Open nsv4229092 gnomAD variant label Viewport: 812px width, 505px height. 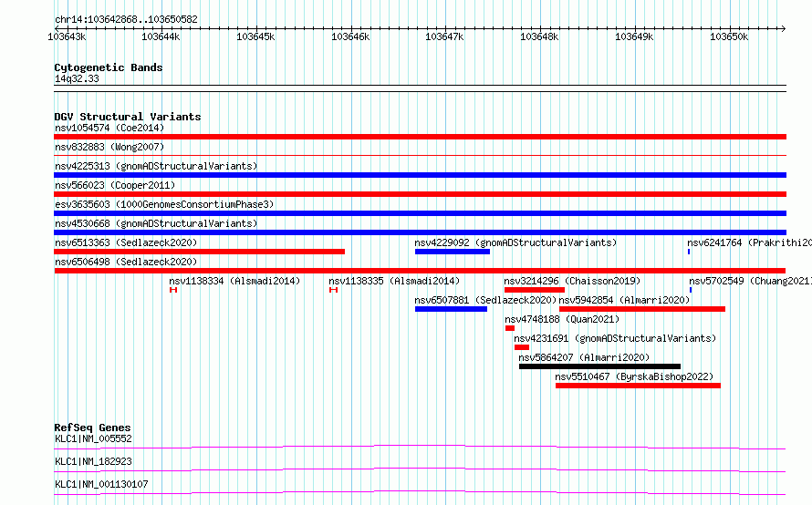(515, 242)
